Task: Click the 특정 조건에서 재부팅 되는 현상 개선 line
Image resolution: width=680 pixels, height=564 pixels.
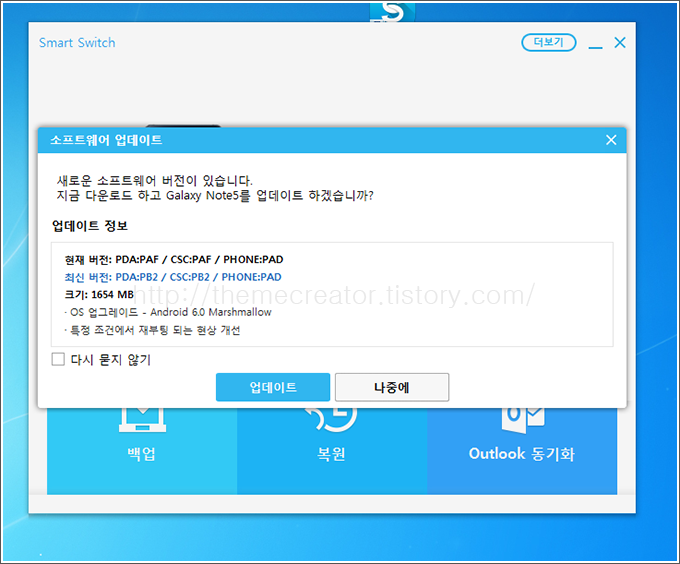Action: tap(152, 330)
